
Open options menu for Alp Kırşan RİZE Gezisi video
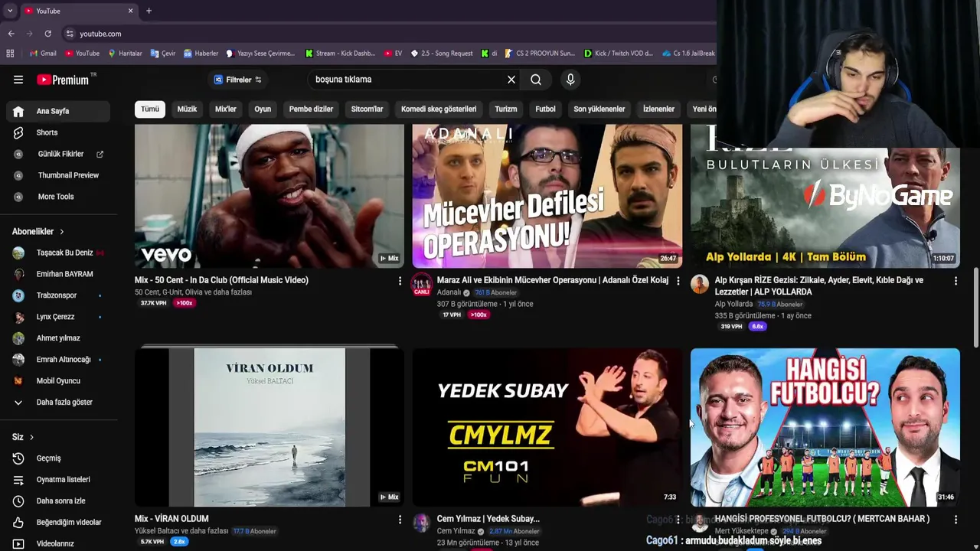point(955,281)
